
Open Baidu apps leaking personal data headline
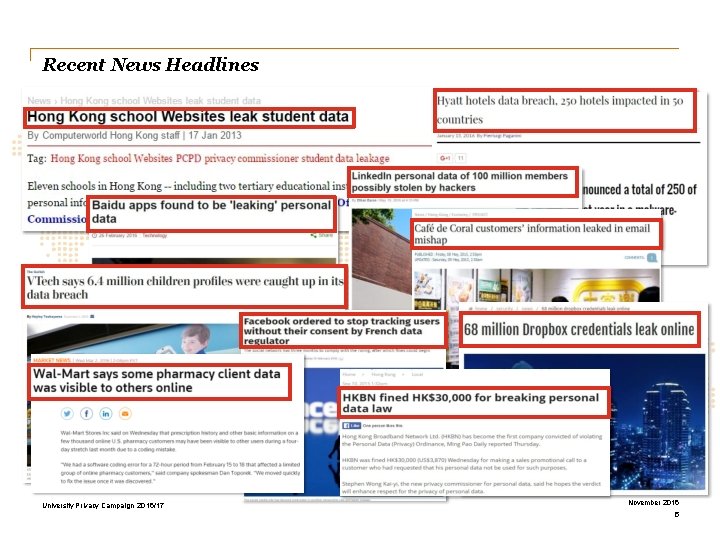tap(211, 213)
